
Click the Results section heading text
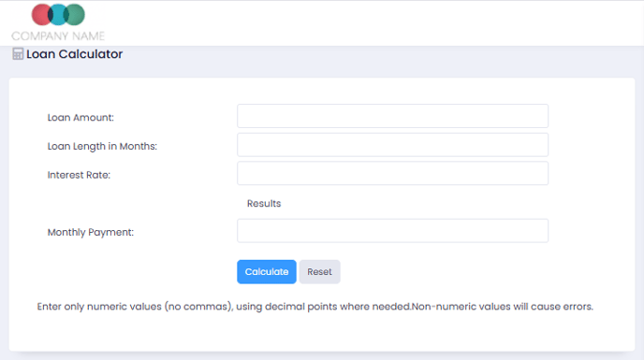(264, 204)
